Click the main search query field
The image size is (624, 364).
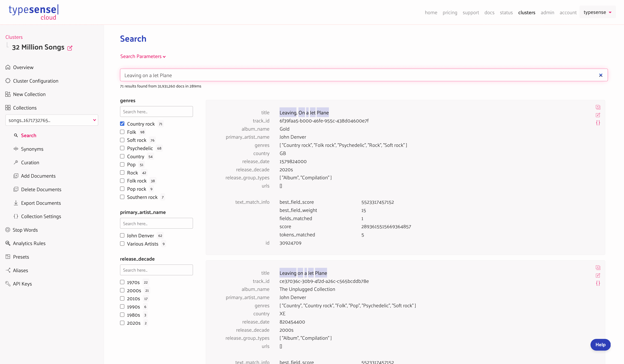click(364, 75)
